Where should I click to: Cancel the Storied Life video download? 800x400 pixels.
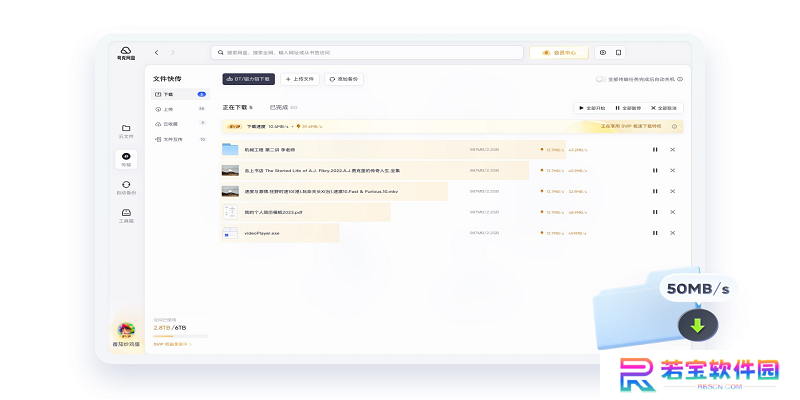coord(672,170)
